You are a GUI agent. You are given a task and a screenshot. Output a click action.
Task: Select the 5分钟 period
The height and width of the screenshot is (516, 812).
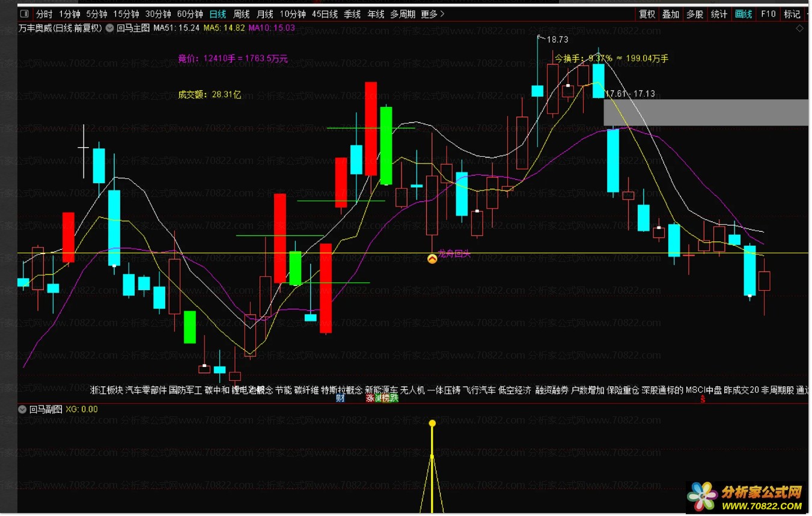[x=97, y=14]
